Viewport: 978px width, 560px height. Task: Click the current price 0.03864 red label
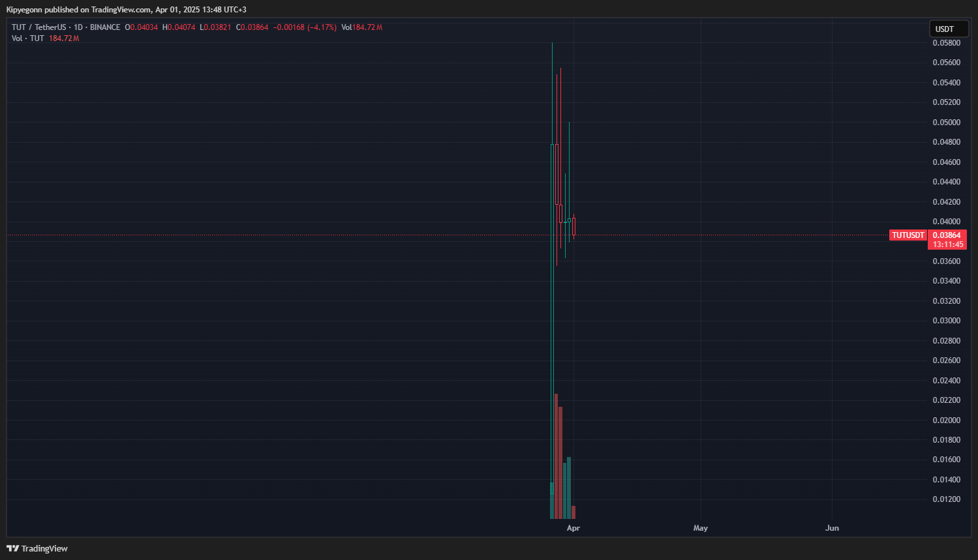[947, 235]
